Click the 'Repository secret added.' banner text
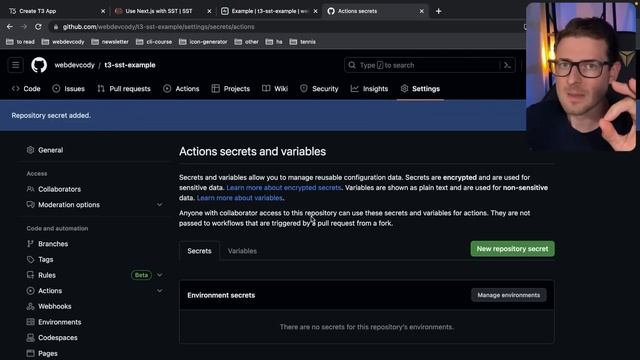This screenshot has height=360, width=640. (x=51, y=116)
